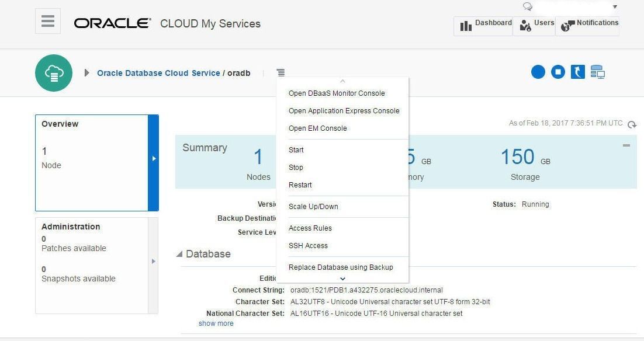
Task: Click the Oracle logo
Action: (112, 23)
